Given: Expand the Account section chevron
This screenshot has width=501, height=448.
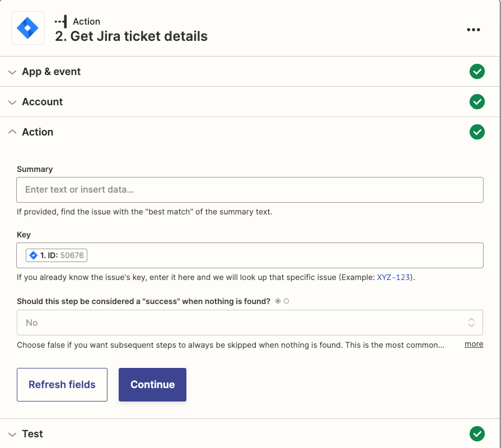Looking at the screenshot, I should click(x=12, y=102).
